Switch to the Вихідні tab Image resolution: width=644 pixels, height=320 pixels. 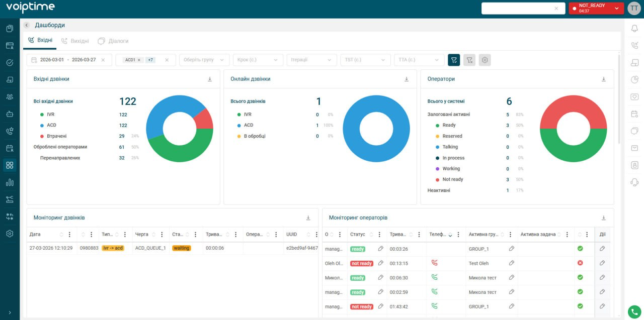tap(75, 41)
